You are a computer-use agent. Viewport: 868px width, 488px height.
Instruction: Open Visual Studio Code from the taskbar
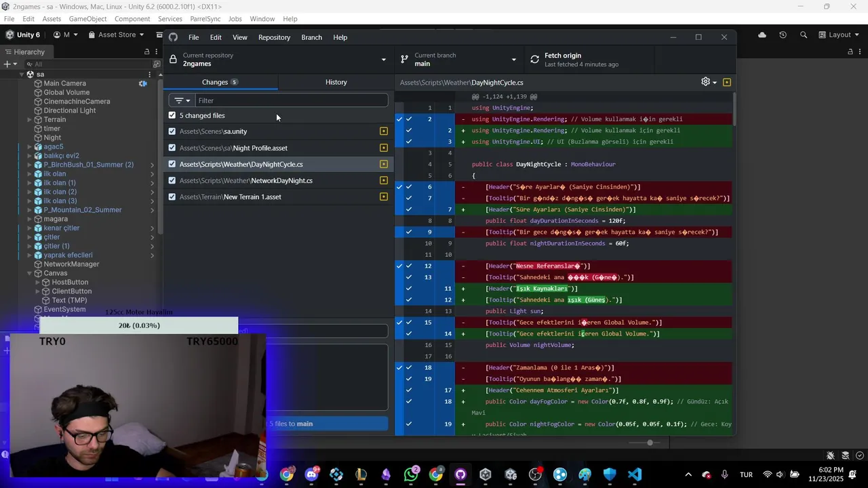[635, 474]
